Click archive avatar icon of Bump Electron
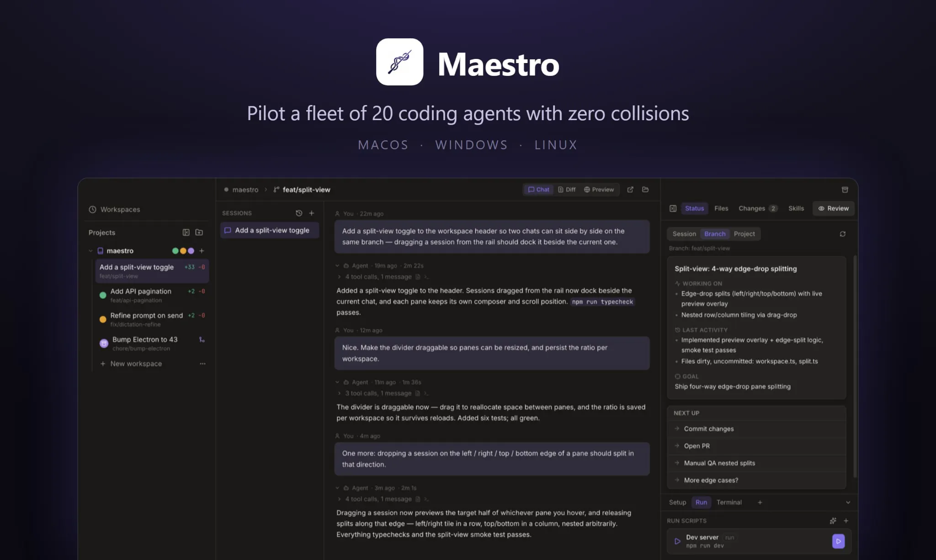 coord(104,343)
